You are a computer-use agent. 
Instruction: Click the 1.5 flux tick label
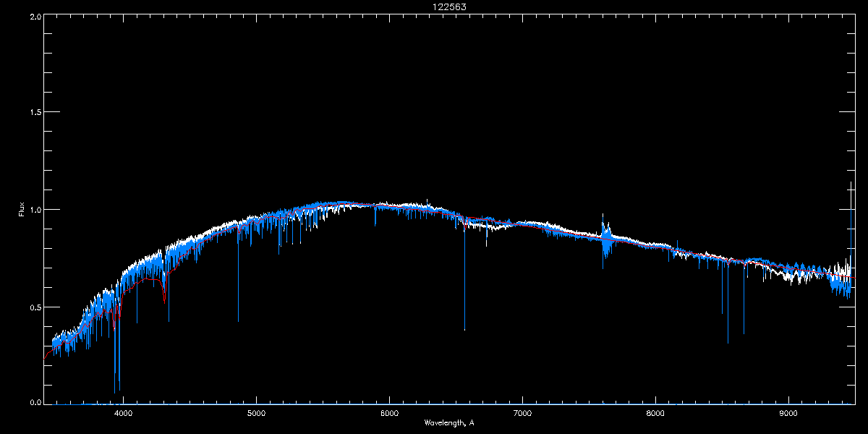pyautogui.click(x=34, y=112)
